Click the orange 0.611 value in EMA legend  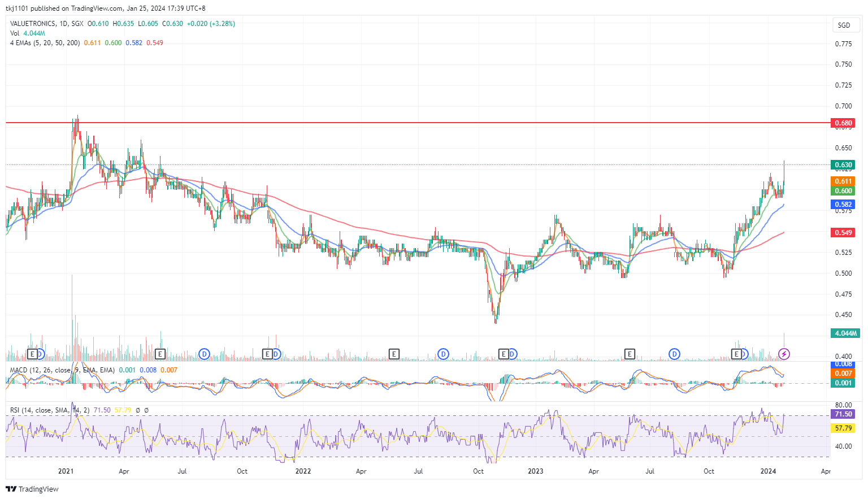tap(92, 43)
